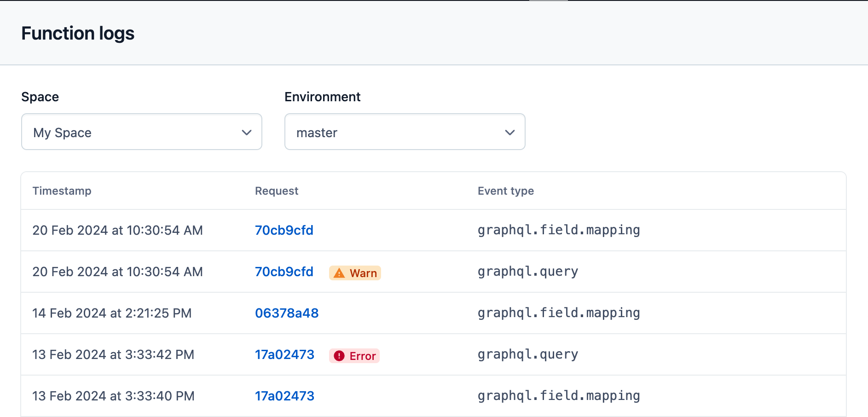Select the 14 Feb 2024 2:21:25 PM row
The image size is (868, 417).
[x=112, y=313]
